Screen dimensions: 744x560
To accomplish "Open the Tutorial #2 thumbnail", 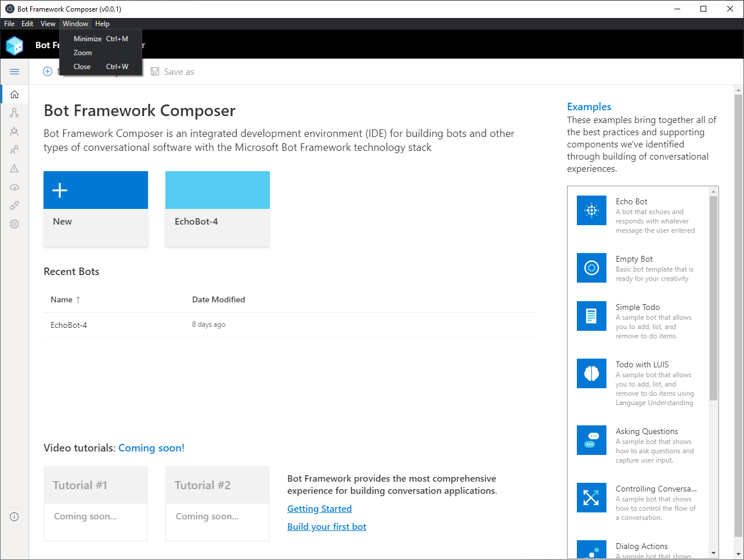I will (x=218, y=504).
